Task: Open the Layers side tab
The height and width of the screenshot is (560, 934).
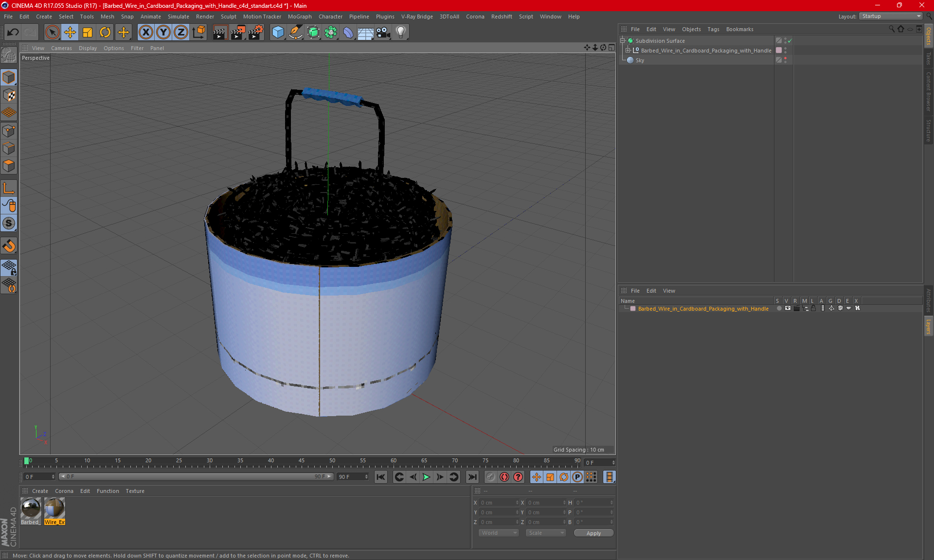Action: (x=929, y=326)
